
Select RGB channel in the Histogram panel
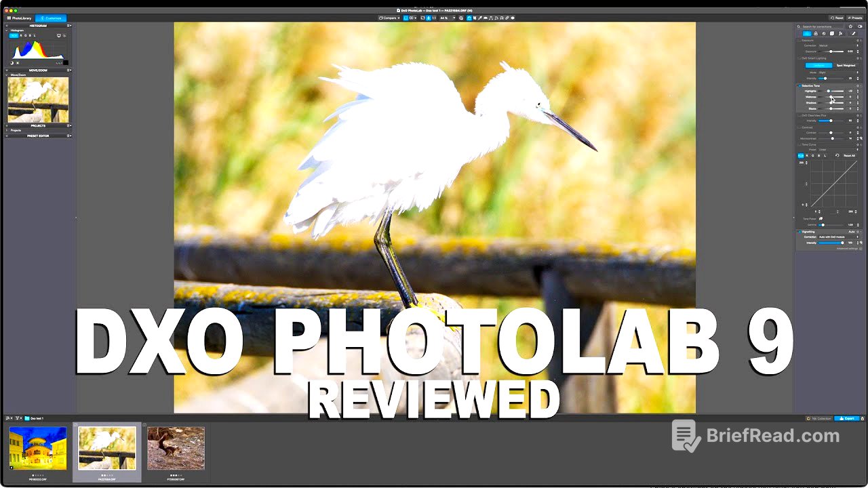pos(14,35)
